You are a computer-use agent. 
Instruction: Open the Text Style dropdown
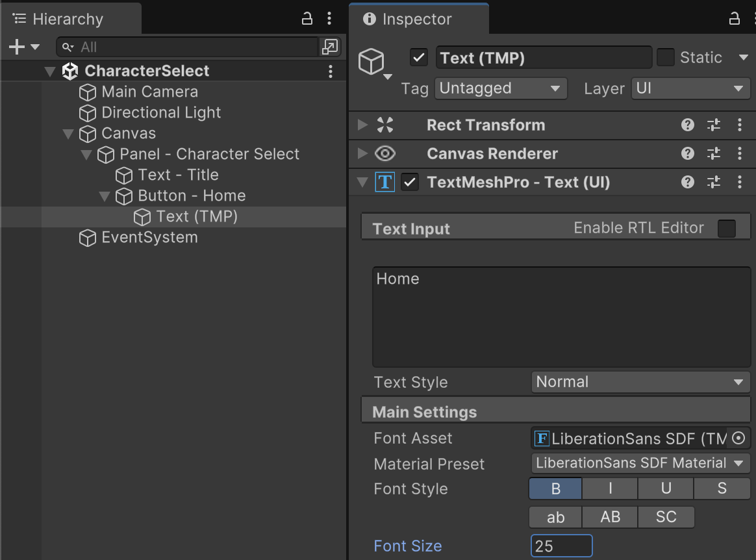coord(640,382)
